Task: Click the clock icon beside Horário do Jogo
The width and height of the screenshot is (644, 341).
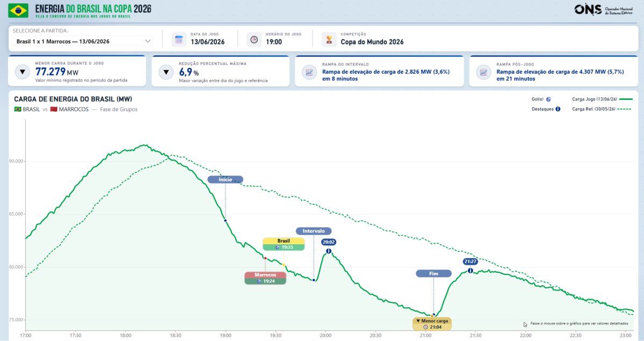Action: (254, 39)
